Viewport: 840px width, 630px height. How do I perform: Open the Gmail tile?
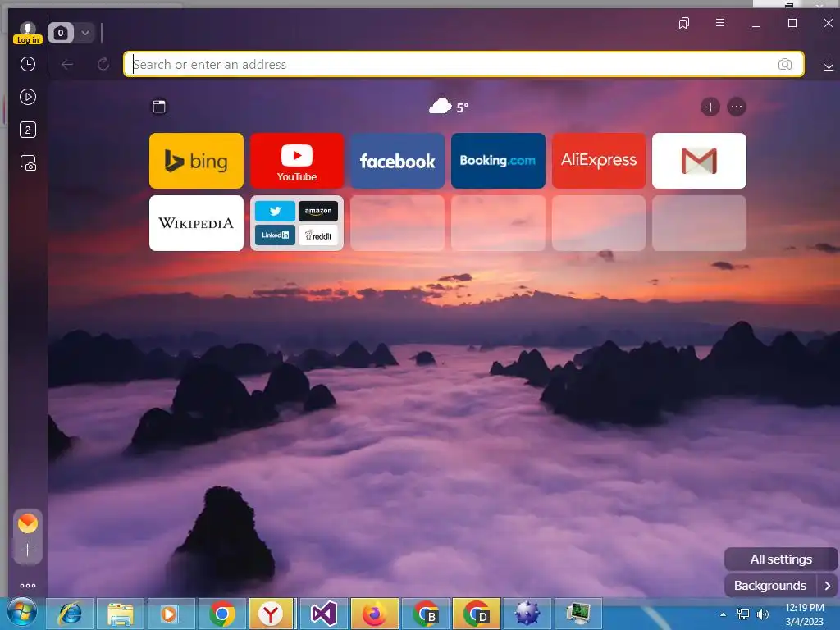pos(699,161)
